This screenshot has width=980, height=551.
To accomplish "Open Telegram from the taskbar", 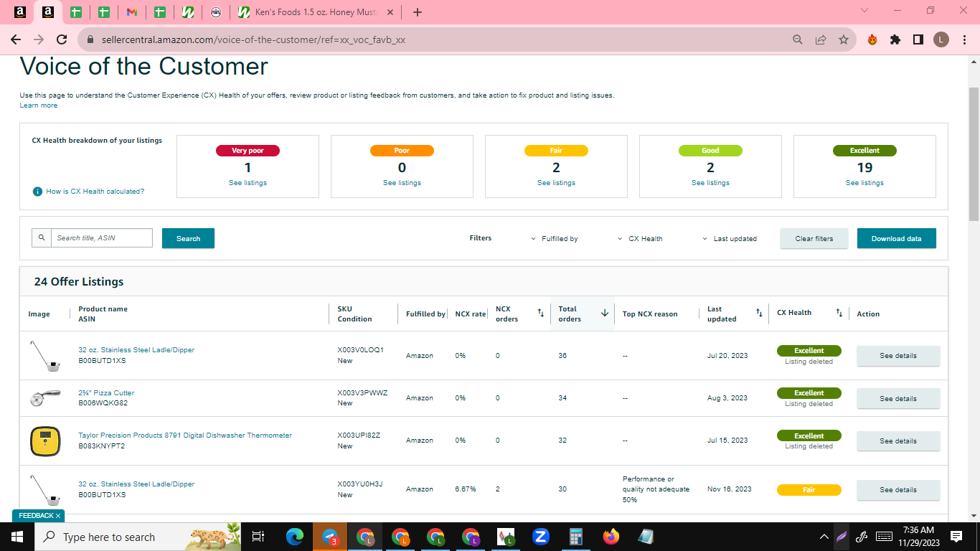I will (x=330, y=537).
